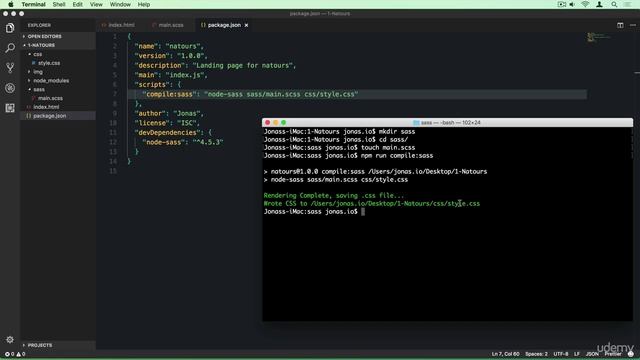Open the Extensions view icon
Screen dimensions: 640x360
pos(10,108)
